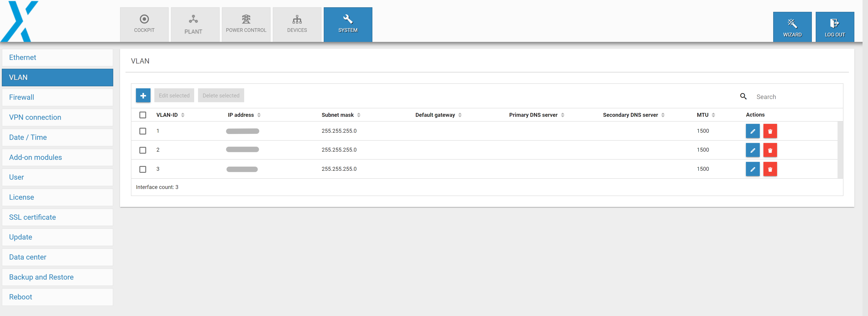Click into the Search field

[x=795, y=97]
